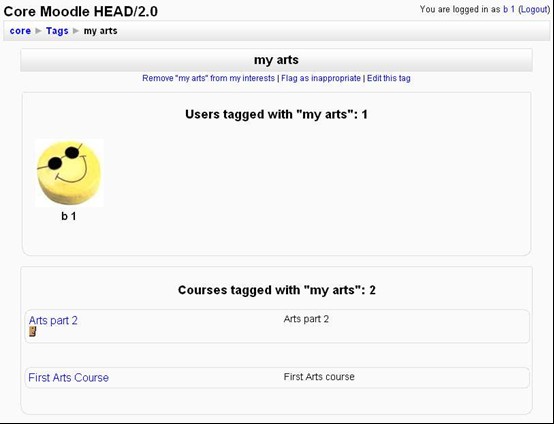Screen dimensions: 554x424
Task: Log out using the Logout link
Action: (534, 10)
